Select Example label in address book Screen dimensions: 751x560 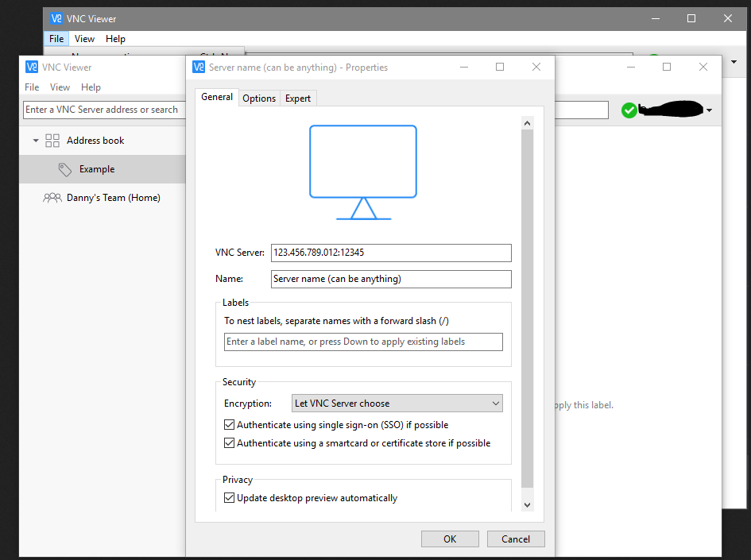103,169
